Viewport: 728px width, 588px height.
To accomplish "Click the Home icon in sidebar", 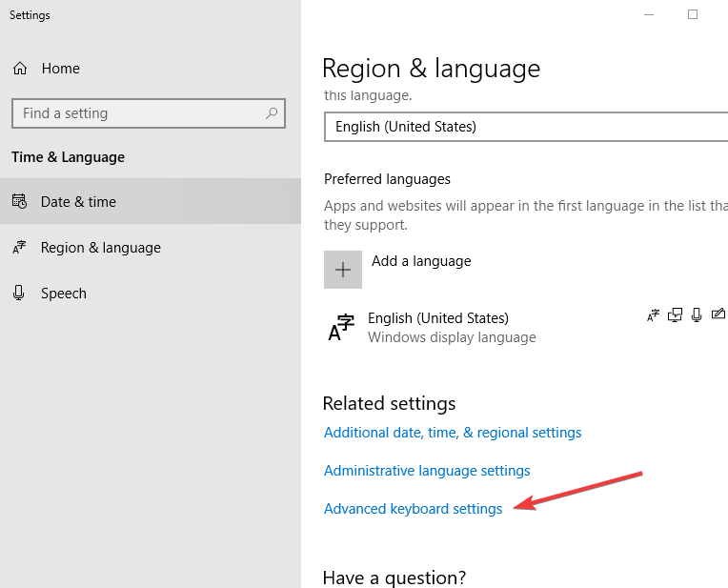I will point(19,69).
